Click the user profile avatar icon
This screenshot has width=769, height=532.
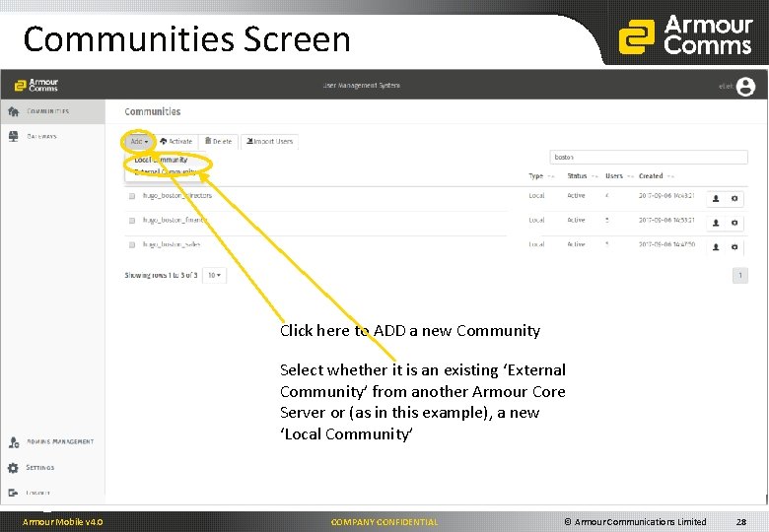click(745, 87)
